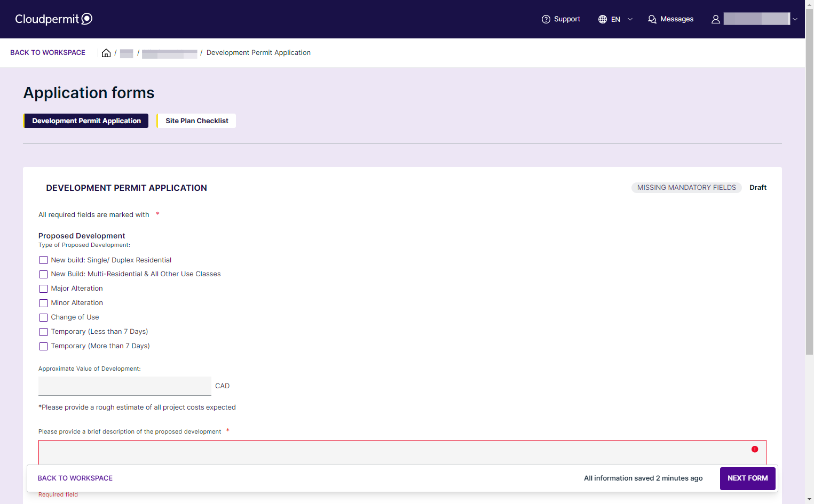Switch to Site Plan Checklist tab
Image resolution: width=814 pixels, height=504 pixels.
pyautogui.click(x=196, y=121)
